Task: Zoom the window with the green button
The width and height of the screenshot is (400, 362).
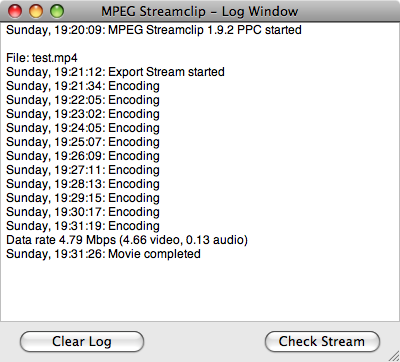Action: (x=57, y=11)
